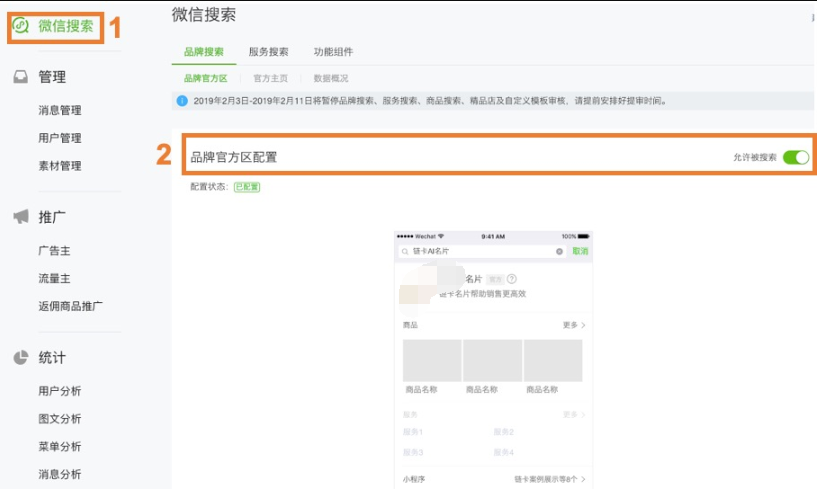Click the first 商品名称 thumbnail

[x=432, y=360]
